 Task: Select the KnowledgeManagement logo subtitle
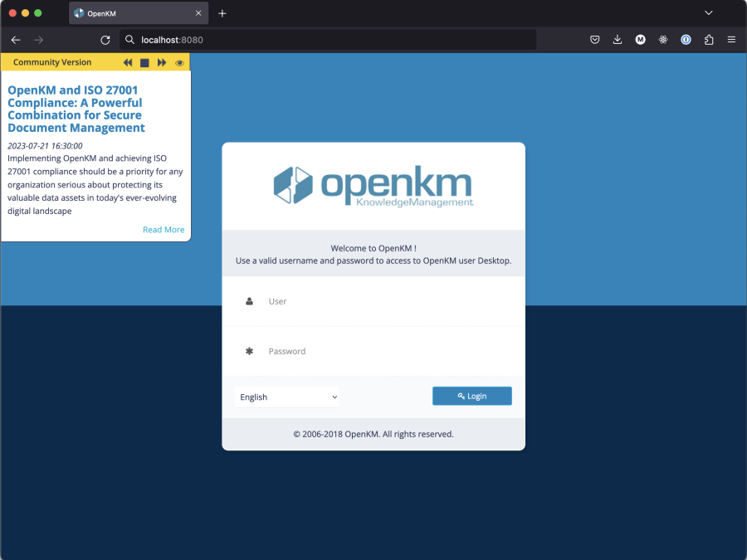coord(415,202)
